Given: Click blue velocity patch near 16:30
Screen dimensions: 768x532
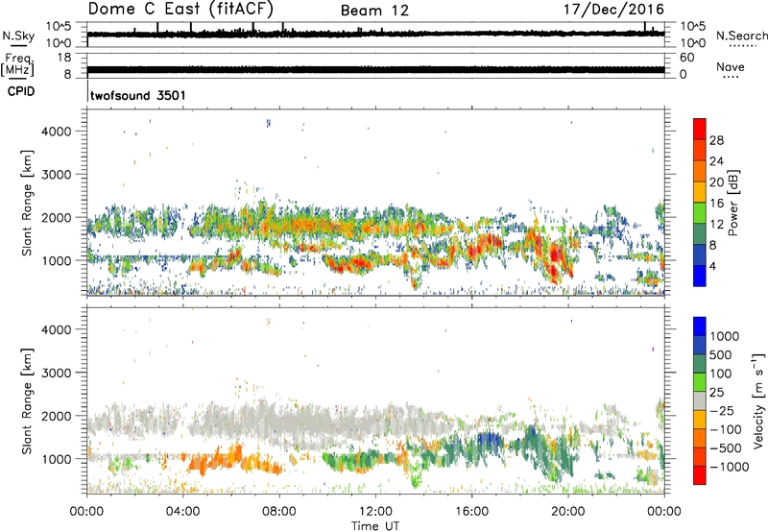Looking at the screenshot, I should [x=488, y=438].
